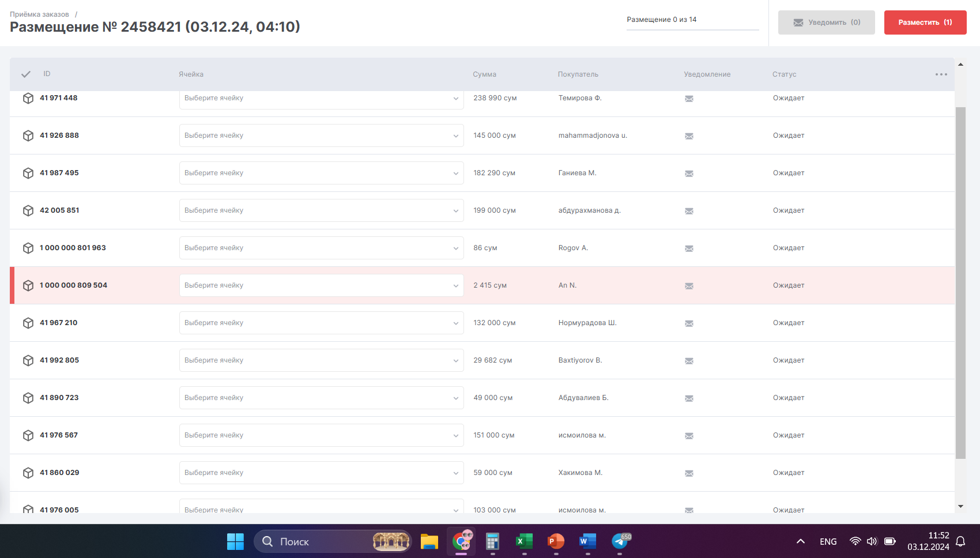The width and height of the screenshot is (980, 558).
Task: Show hidden icons in system tray
Action: pos(801,541)
